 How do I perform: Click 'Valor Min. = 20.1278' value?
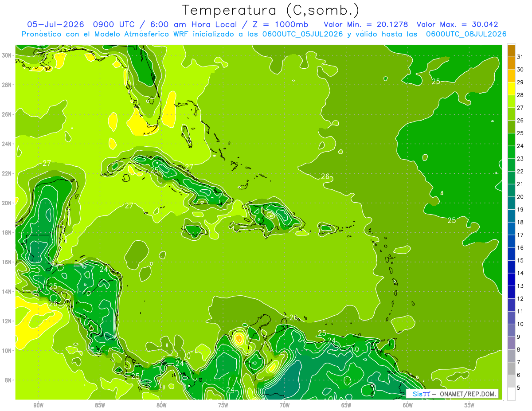366,24
